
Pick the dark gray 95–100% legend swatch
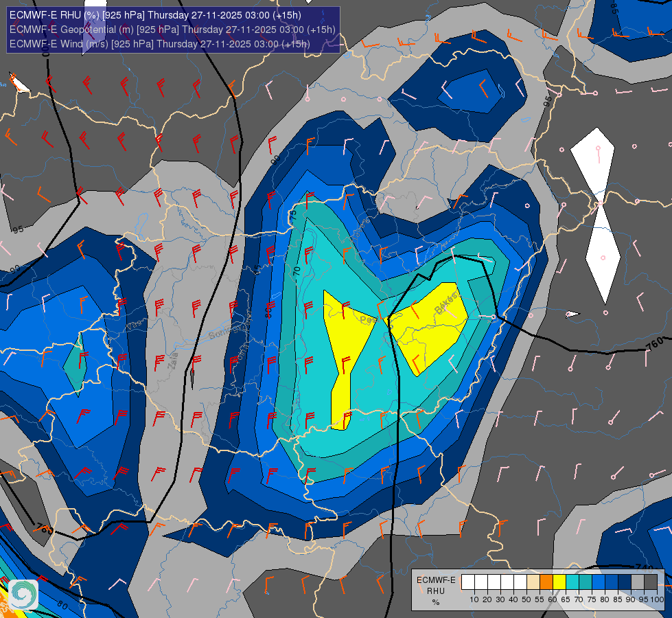[651, 582]
